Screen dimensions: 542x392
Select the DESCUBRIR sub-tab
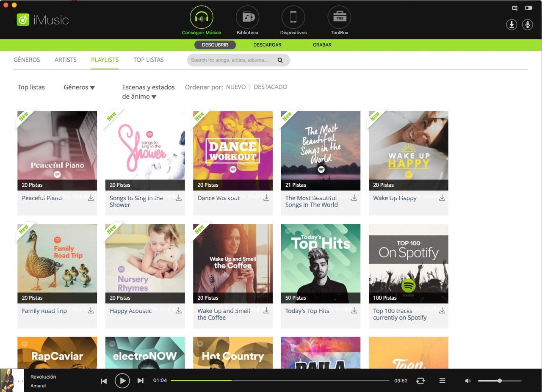click(x=215, y=45)
